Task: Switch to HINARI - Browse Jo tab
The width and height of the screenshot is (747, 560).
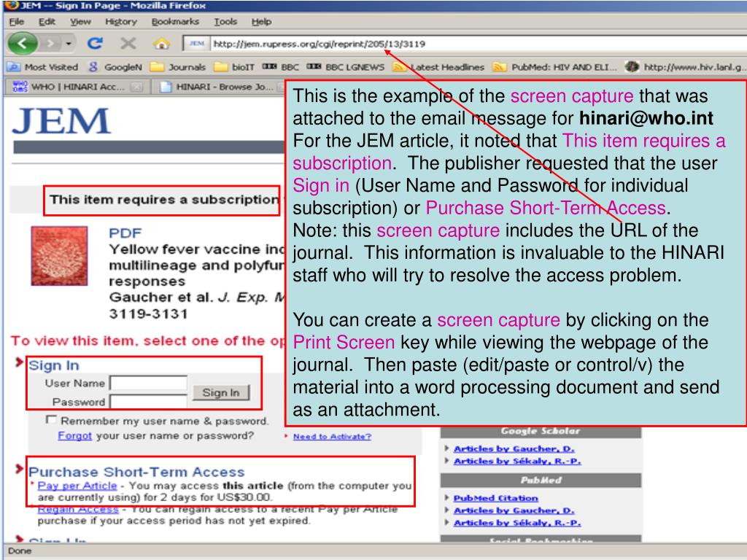Action: point(218,87)
